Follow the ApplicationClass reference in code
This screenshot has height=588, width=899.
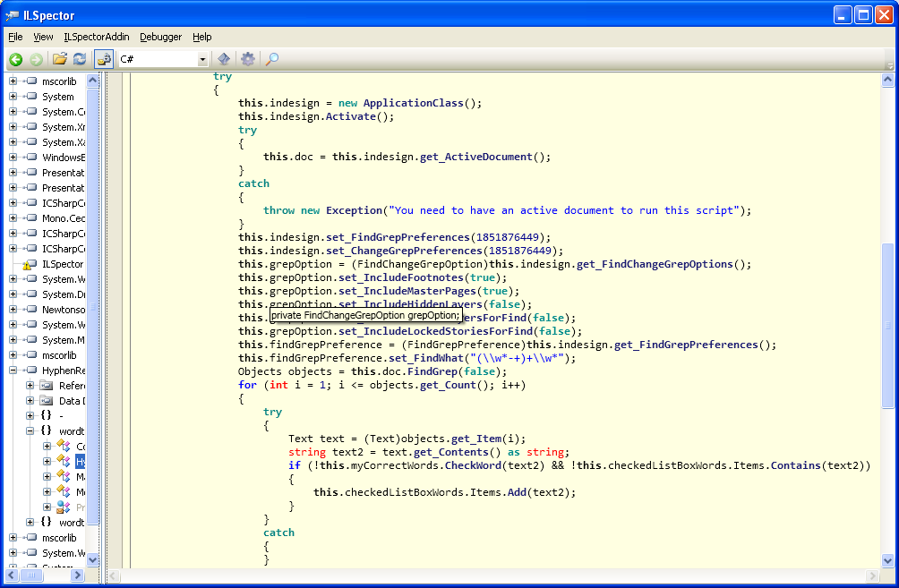point(413,103)
